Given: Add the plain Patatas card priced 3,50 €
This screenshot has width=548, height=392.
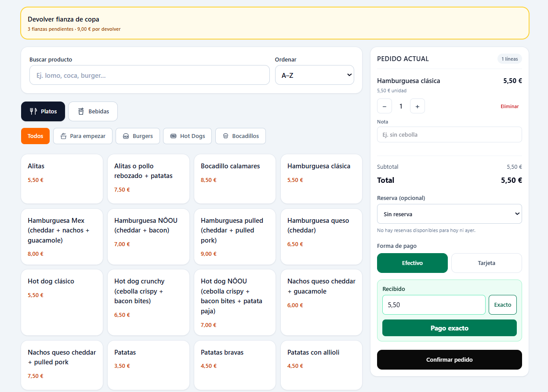Looking at the screenshot, I should pyautogui.click(x=149, y=365).
